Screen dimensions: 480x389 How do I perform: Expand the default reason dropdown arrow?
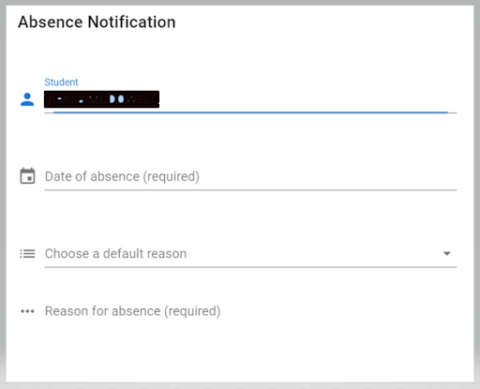(447, 254)
